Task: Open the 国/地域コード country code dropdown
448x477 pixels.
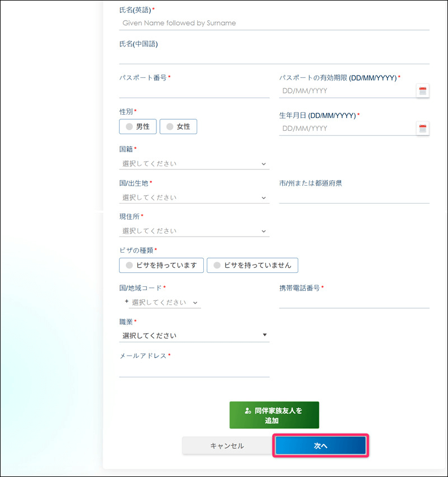Action: [x=164, y=303]
